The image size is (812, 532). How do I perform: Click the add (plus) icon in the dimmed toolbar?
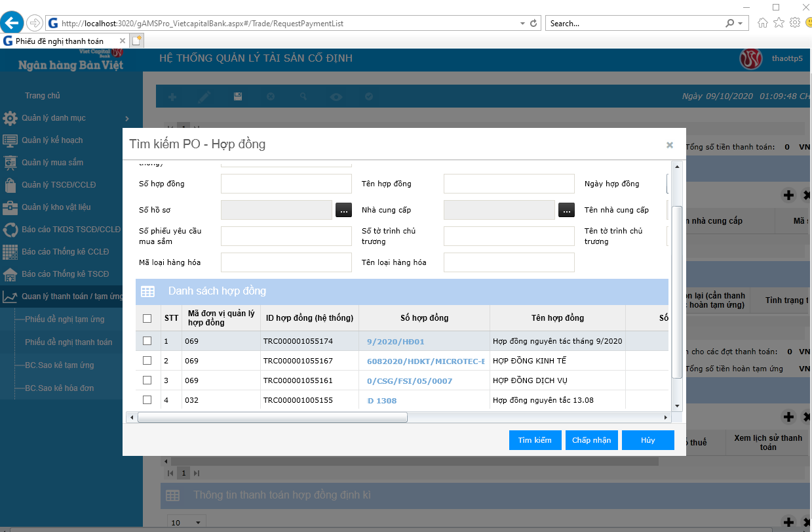(173, 97)
